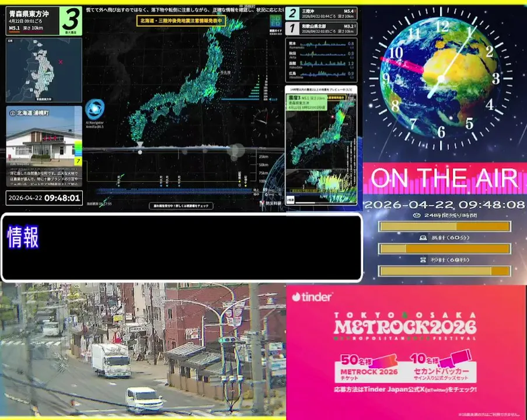Click the clock icon beside 長針(60分)
The width and height of the screenshot is (527, 420).
click(423, 237)
